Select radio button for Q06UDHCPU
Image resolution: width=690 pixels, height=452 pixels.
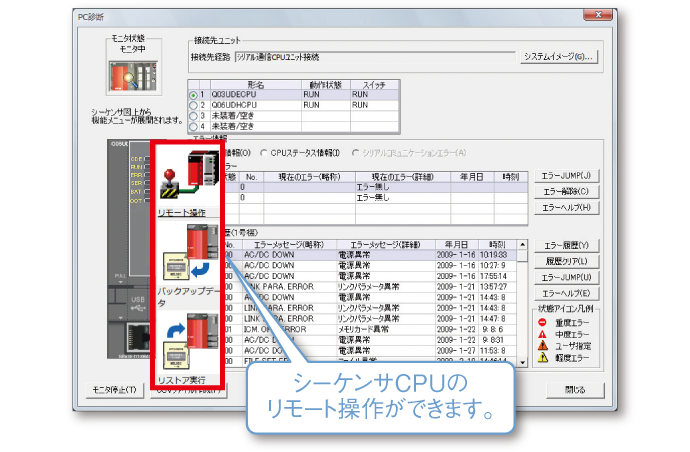(193, 105)
